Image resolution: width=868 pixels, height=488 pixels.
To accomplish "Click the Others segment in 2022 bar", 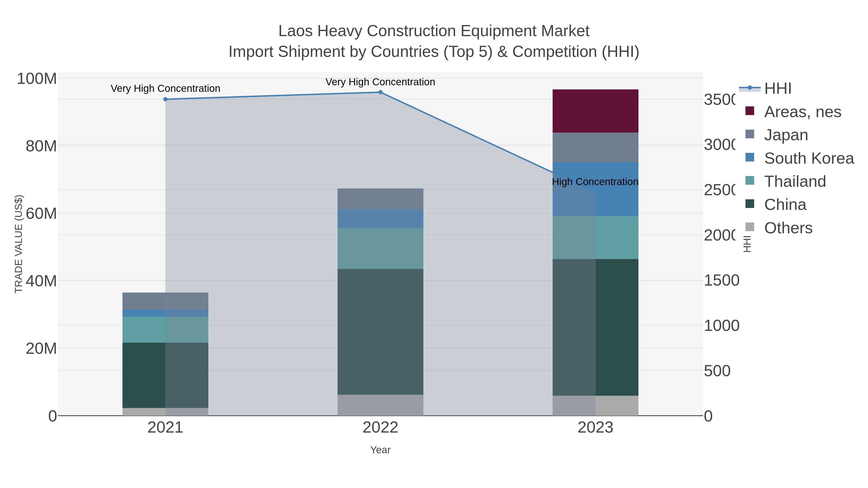I will [x=380, y=405].
